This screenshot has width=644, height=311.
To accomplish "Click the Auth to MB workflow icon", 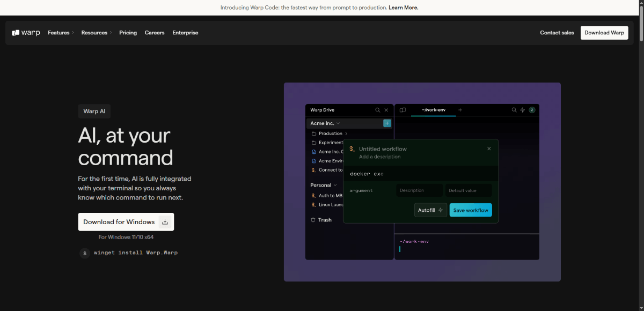I will pos(314,196).
